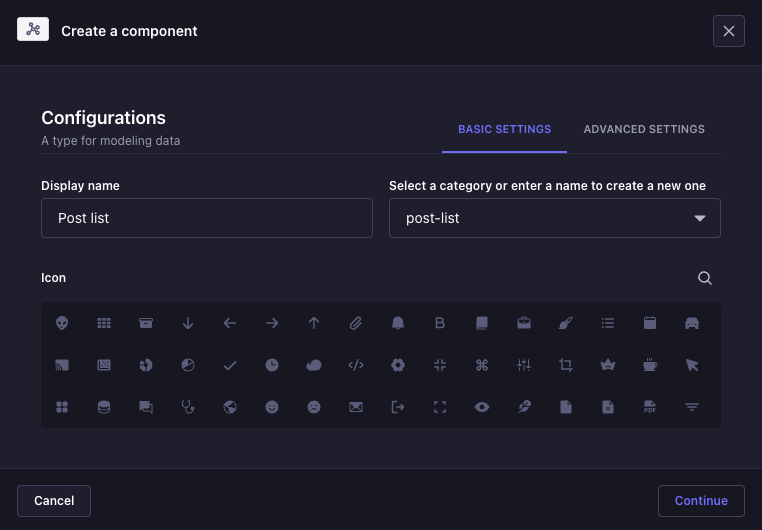Select the alien icon
The width and height of the screenshot is (762, 530).
(x=62, y=323)
